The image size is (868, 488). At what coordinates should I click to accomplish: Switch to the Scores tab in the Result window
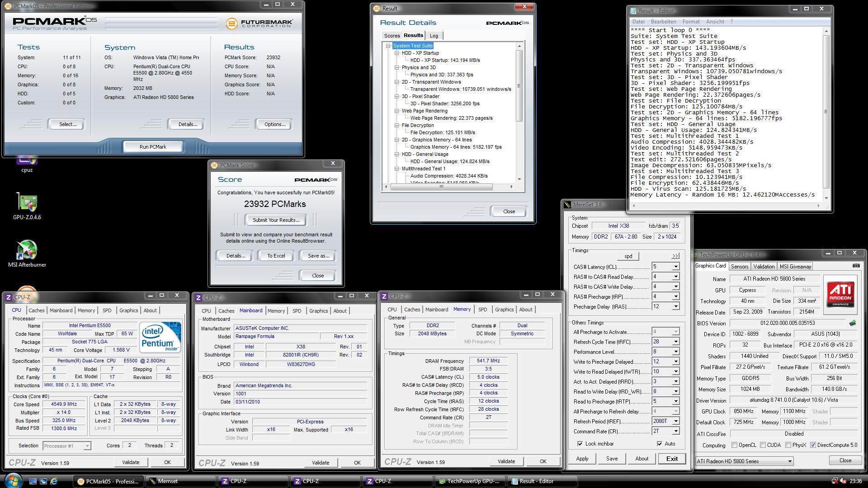(x=392, y=36)
